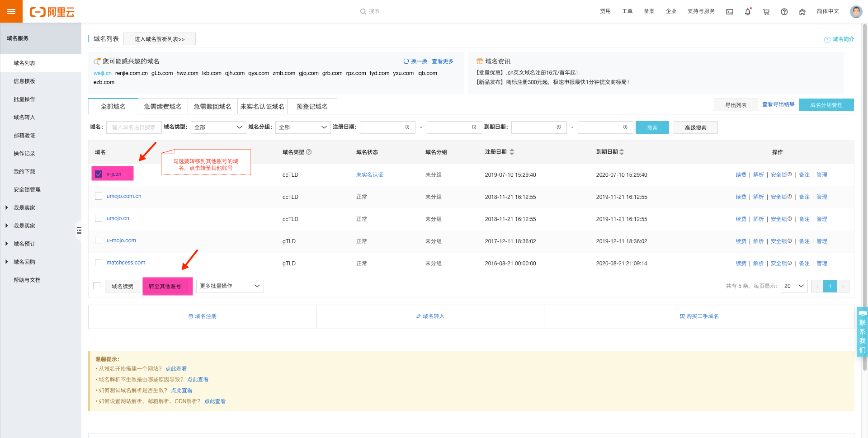
Task: Open the Cloud Shell terminal icon
Action: point(730,12)
